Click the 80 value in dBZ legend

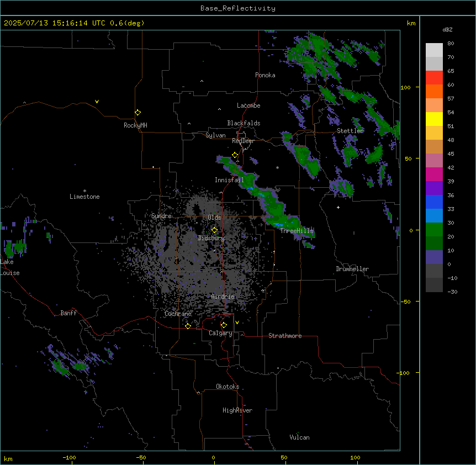coord(451,44)
